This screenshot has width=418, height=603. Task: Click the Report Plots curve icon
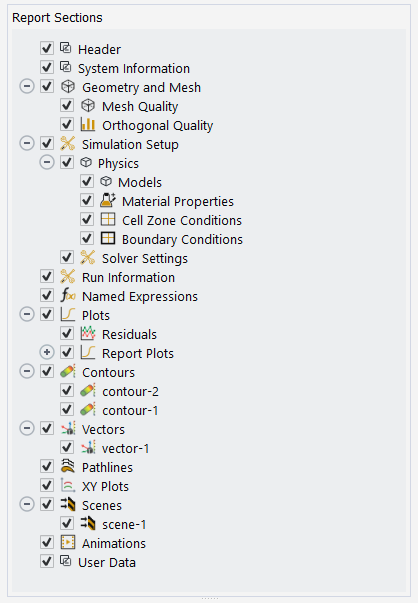[x=88, y=352]
